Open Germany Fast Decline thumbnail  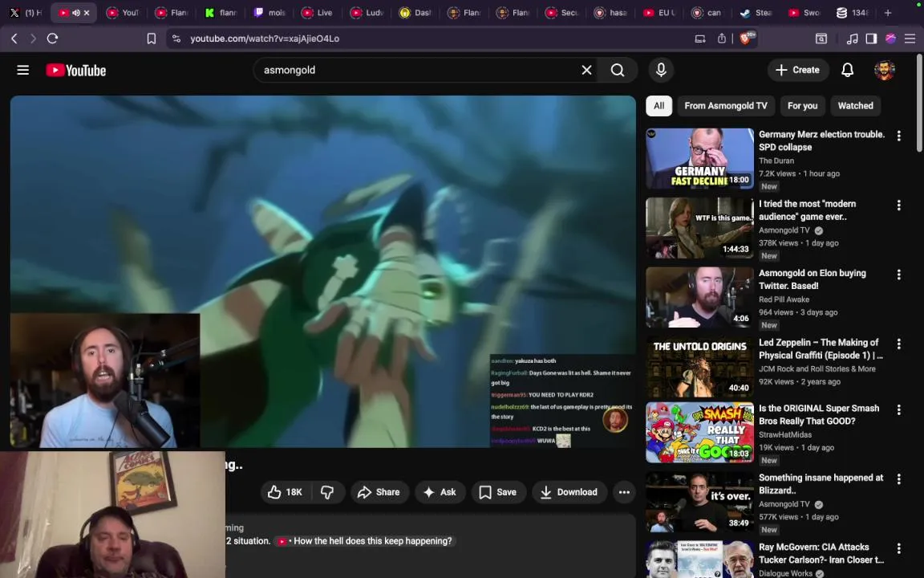click(699, 159)
